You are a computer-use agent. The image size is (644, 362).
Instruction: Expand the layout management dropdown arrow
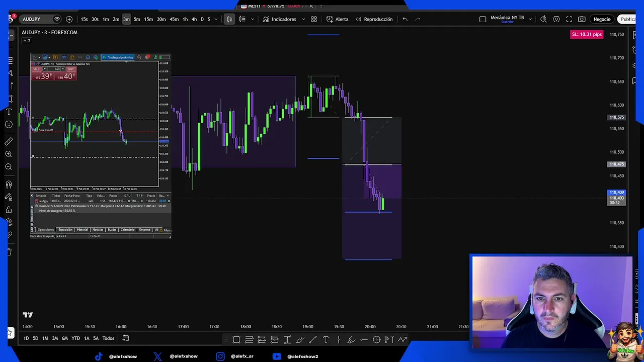(530, 19)
